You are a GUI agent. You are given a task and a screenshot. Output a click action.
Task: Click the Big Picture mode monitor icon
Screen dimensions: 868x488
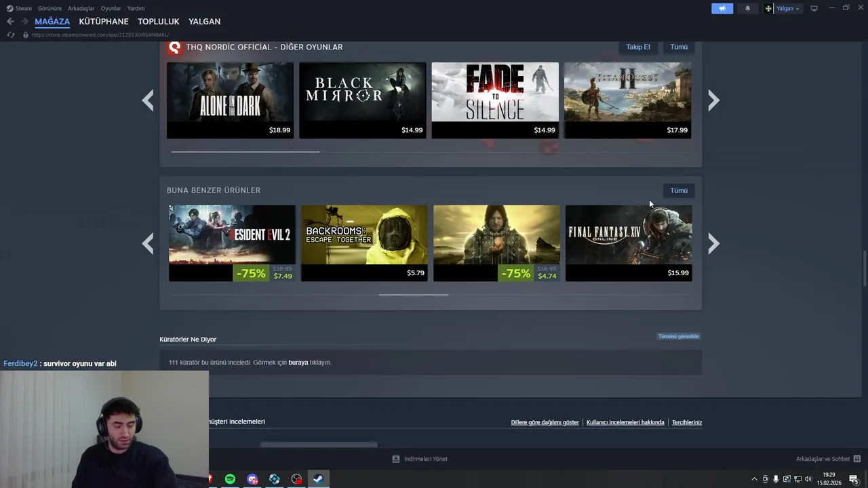[x=814, y=8]
